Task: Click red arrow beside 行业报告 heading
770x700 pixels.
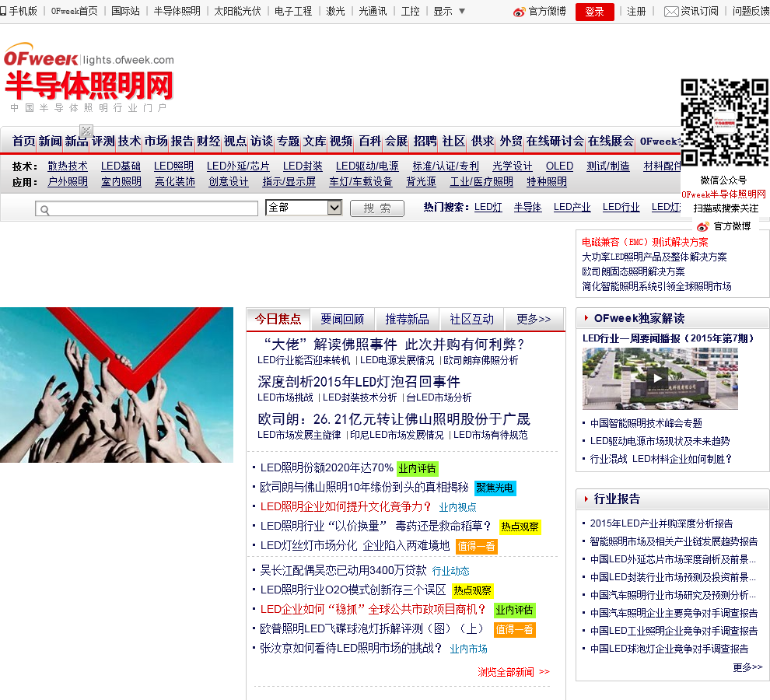Action: [586, 499]
